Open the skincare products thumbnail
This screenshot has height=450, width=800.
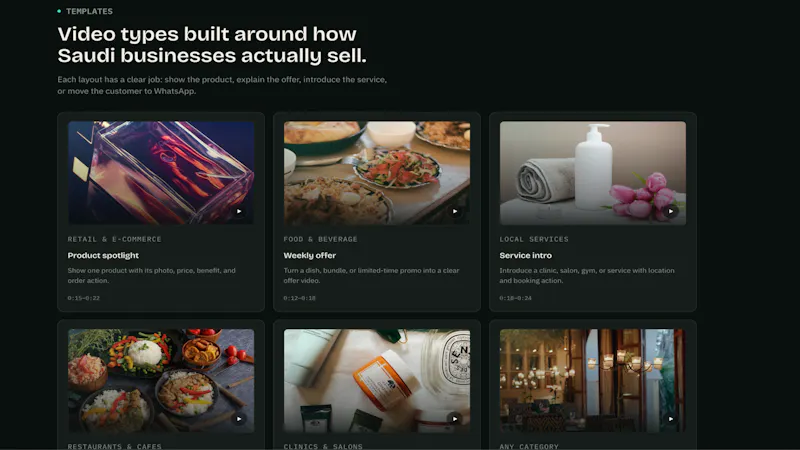pyautogui.click(x=377, y=380)
